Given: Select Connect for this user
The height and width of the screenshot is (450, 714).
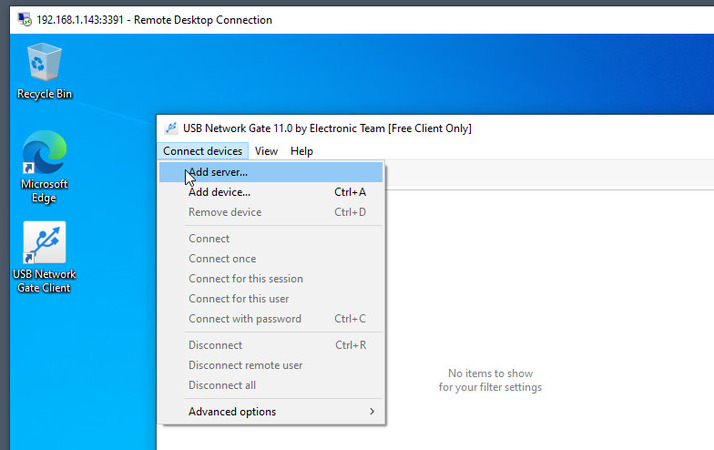Looking at the screenshot, I should click(x=271, y=299).
